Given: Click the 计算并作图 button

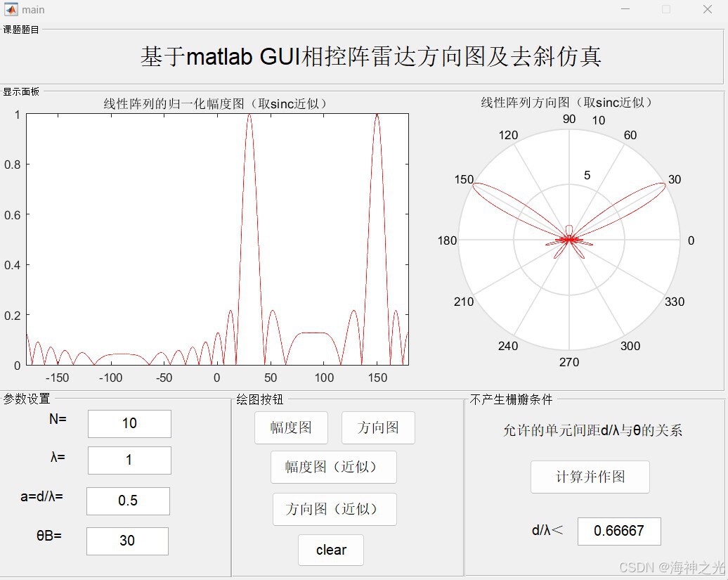Looking at the screenshot, I should coord(590,477).
